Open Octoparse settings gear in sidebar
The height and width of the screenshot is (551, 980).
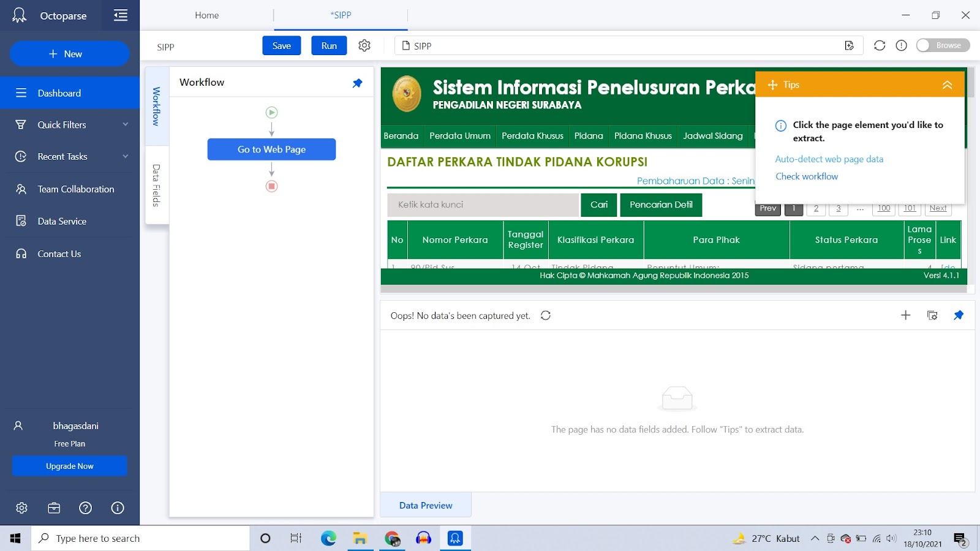pyautogui.click(x=21, y=508)
